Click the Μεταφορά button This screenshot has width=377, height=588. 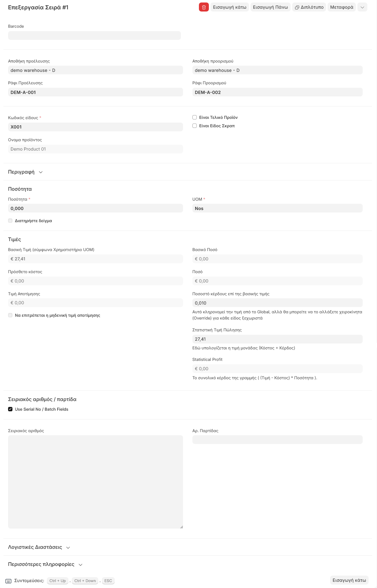point(341,7)
